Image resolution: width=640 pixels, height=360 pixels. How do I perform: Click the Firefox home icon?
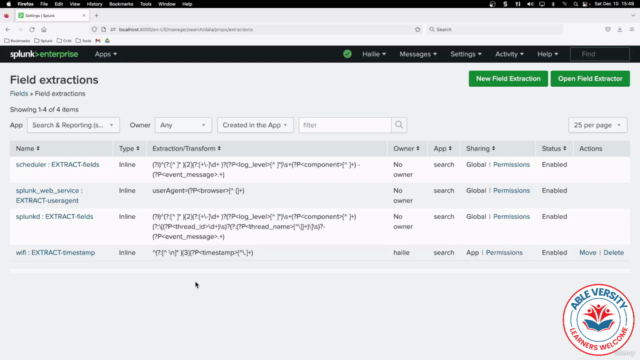[44, 29]
